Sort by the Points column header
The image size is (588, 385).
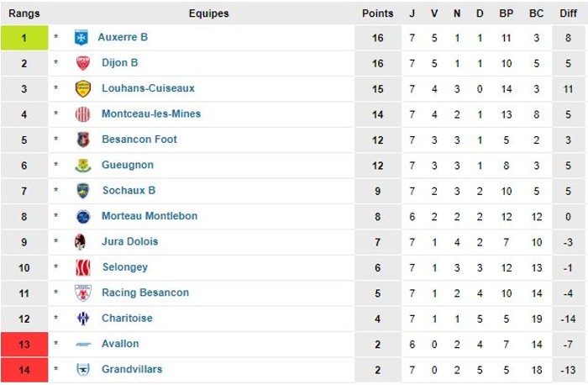[x=377, y=13]
